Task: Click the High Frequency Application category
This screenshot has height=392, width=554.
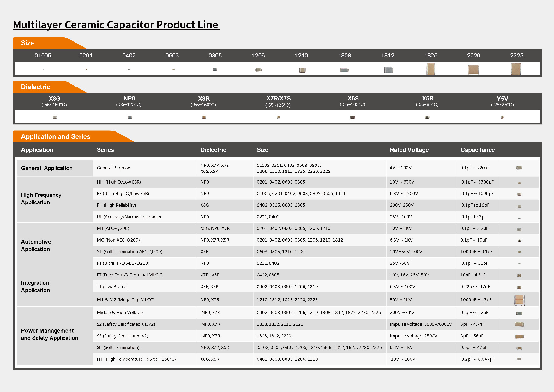Action: click(41, 199)
